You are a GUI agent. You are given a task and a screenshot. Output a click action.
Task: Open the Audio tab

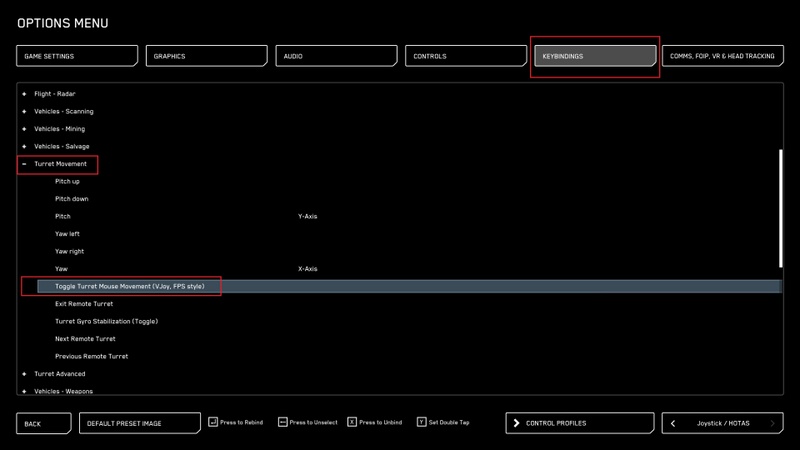pyautogui.click(x=336, y=56)
